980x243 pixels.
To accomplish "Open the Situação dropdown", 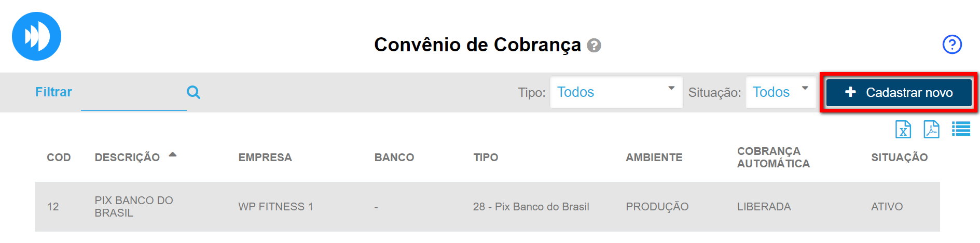I will [781, 92].
